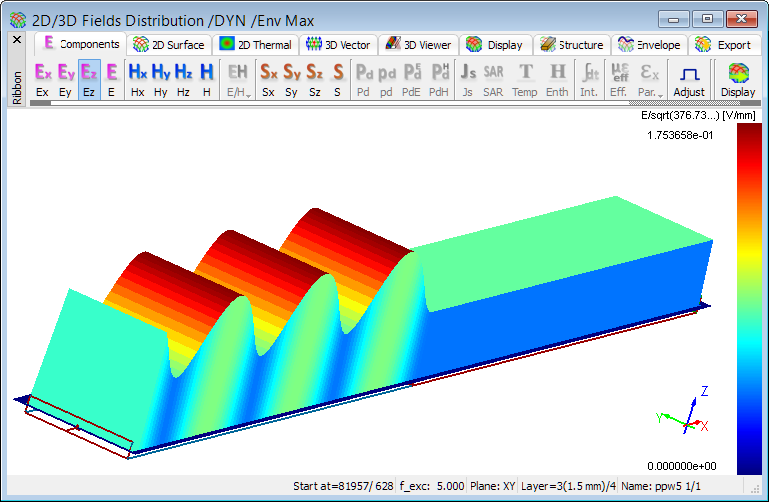Select the Hx magnetic component
This screenshot has height=502, width=769.
[138, 79]
